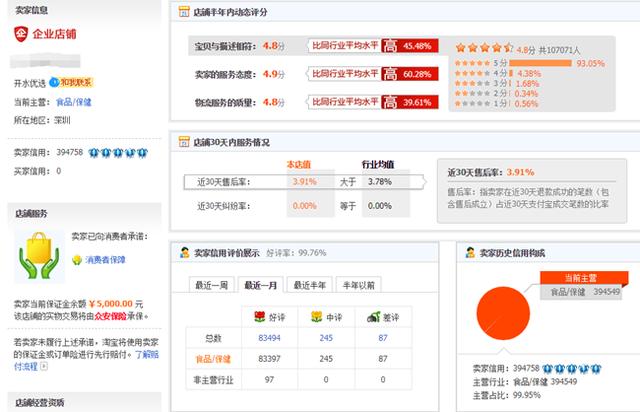Click the 4.8分 共107071人 rating summary
The height and width of the screenshot is (412, 640).
[x=548, y=50]
